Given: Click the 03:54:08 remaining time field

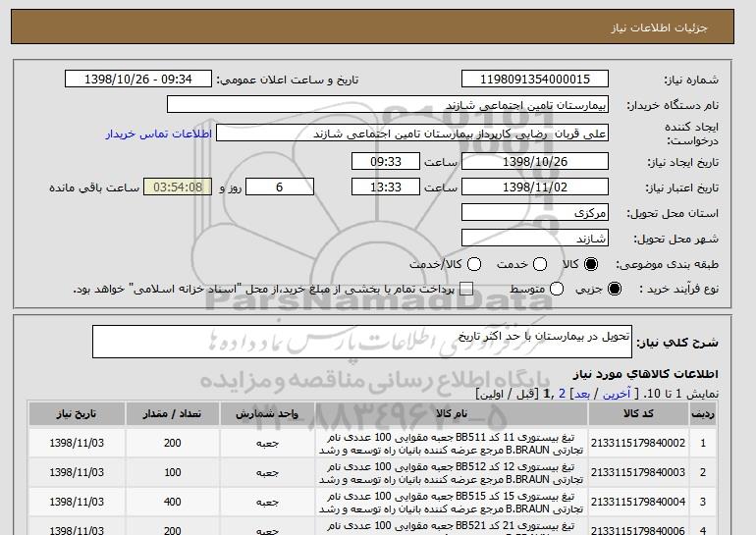Looking at the screenshot, I should tap(178, 187).
